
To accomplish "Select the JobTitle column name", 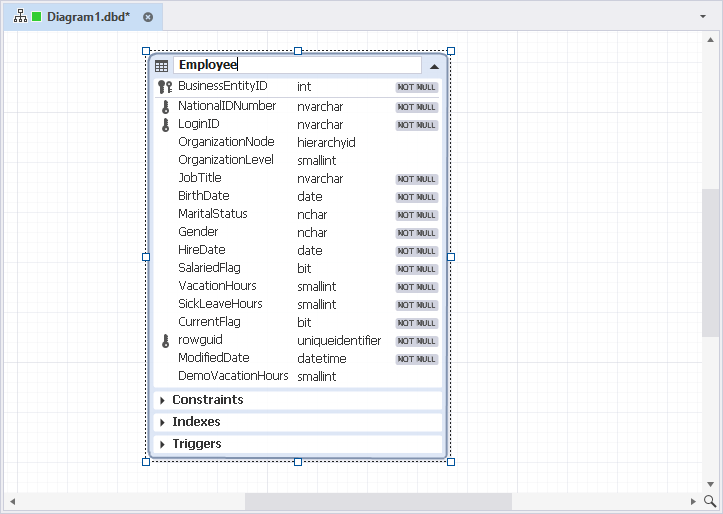I will [x=200, y=178].
